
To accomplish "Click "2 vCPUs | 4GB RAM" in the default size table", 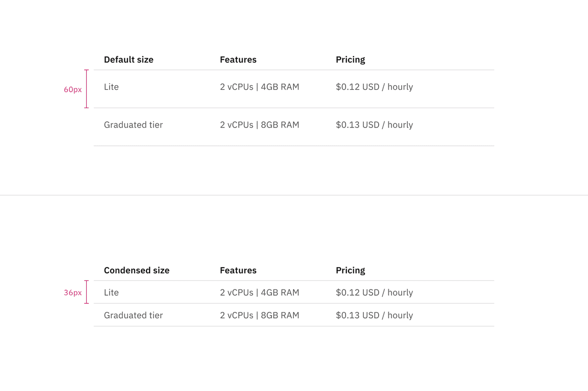I will [x=259, y=87].
